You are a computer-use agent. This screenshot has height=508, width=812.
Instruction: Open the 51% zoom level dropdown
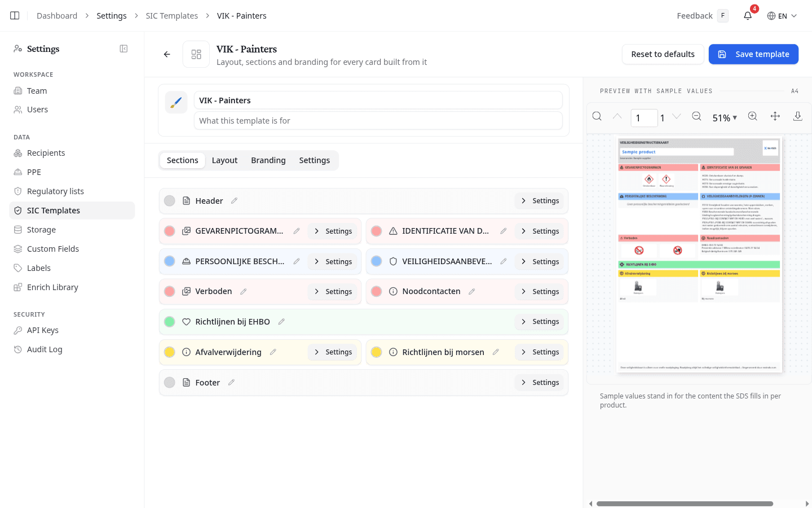pos(725,118)
